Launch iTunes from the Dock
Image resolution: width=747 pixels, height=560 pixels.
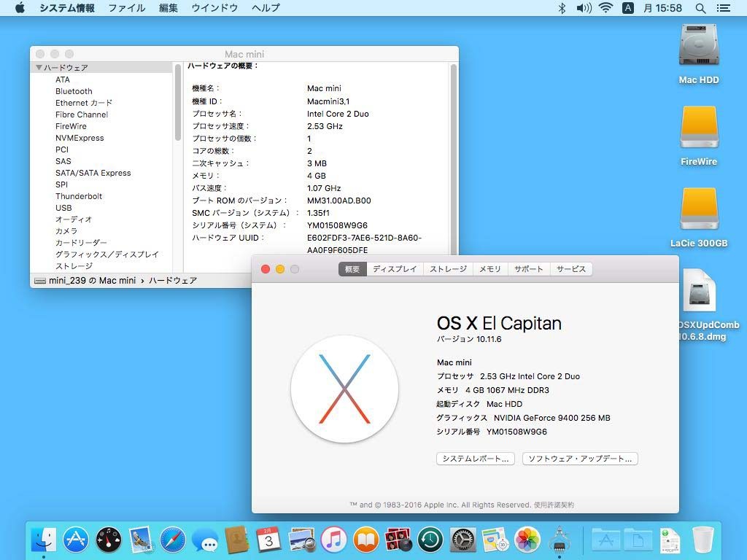pos(334,540)
